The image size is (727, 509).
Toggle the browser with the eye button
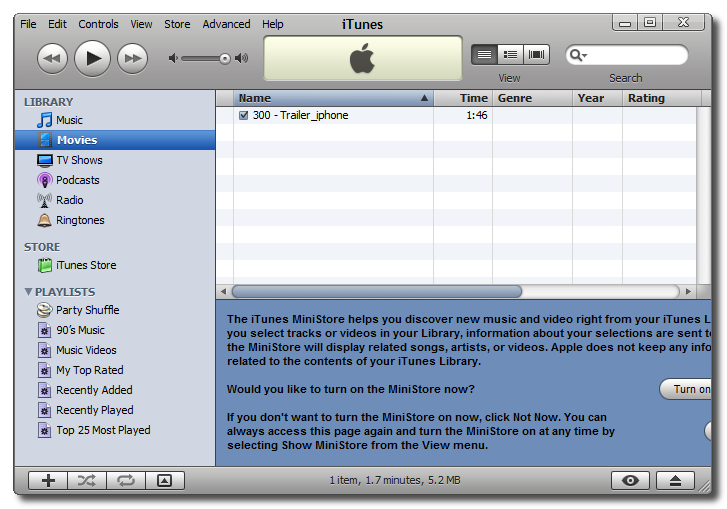point(630,480)
